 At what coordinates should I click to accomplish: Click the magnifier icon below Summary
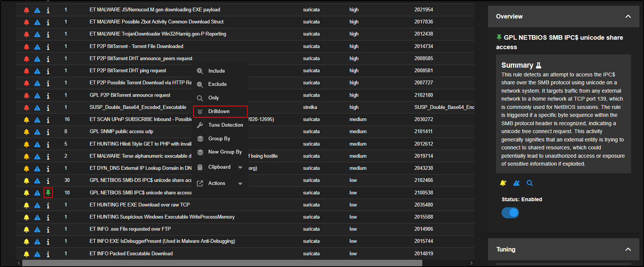coord(530,183)
